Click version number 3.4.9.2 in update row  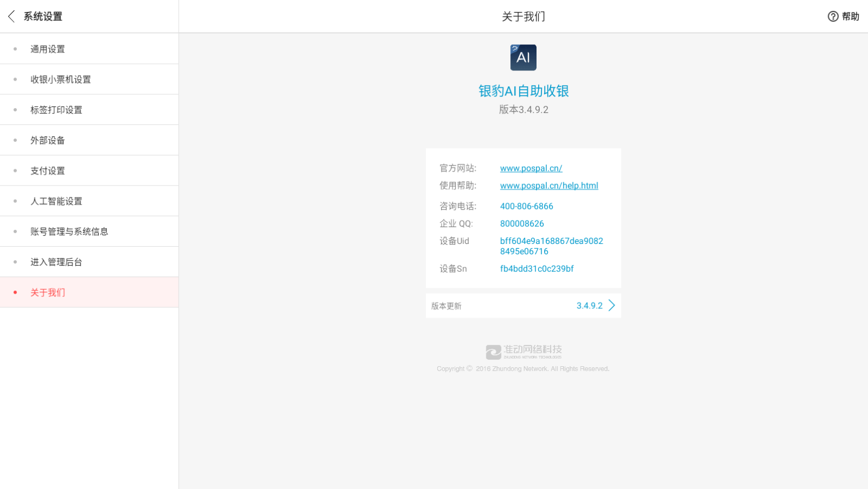[589, 306]
